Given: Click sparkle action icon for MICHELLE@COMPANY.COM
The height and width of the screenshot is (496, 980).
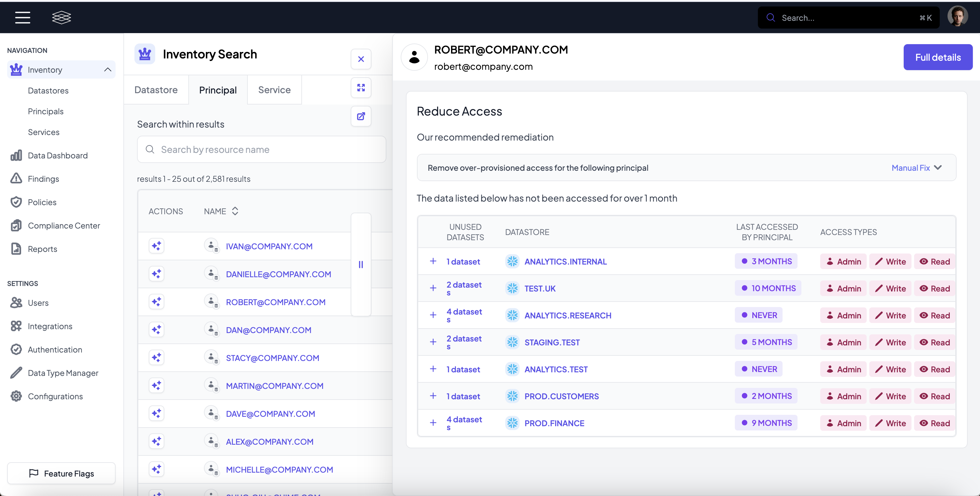Looking at the screenshot, I should [x=157, y=469].
